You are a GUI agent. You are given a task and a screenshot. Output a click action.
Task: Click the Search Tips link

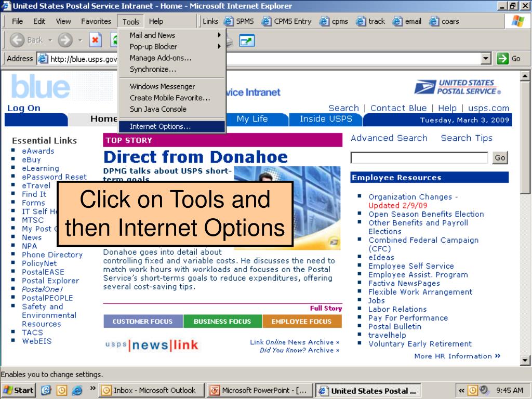point(467,138)
